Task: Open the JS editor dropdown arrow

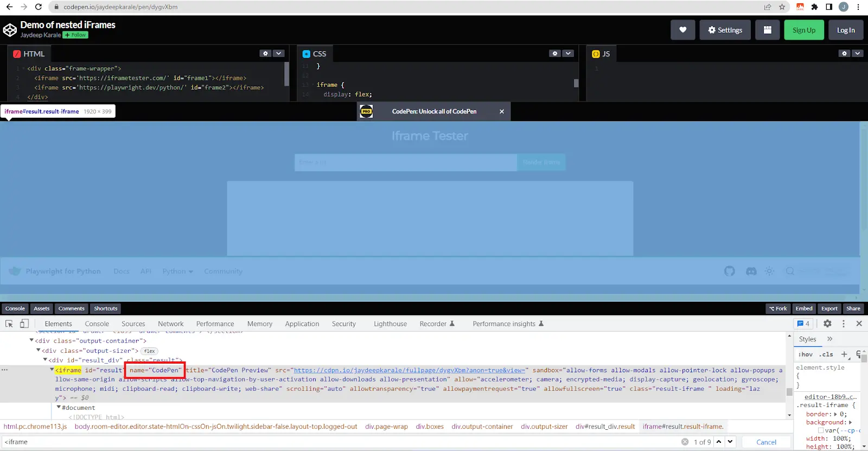Action: 857,53
